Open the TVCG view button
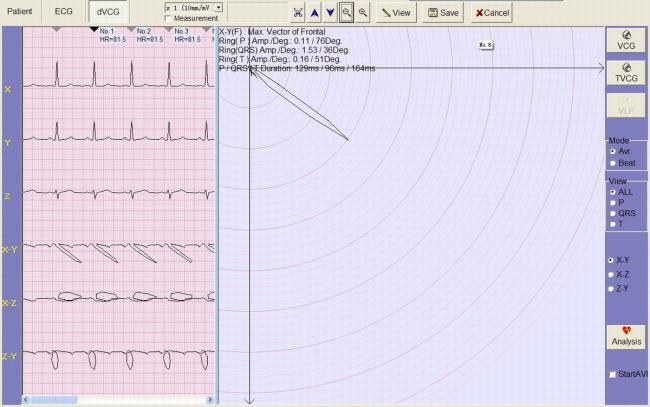Image resolution: width=650 pixels, height=407 pixels. pyautogui.click(x=625, y=72)
